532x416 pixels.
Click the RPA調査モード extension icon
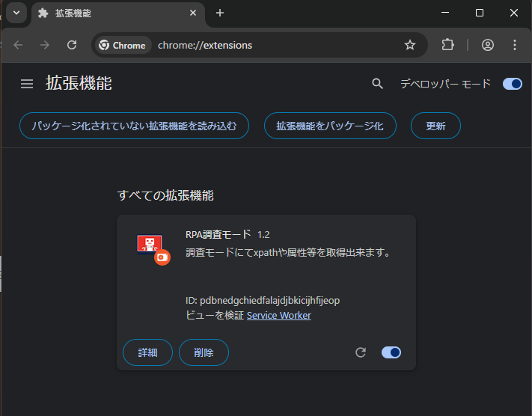tap(153, 249)
